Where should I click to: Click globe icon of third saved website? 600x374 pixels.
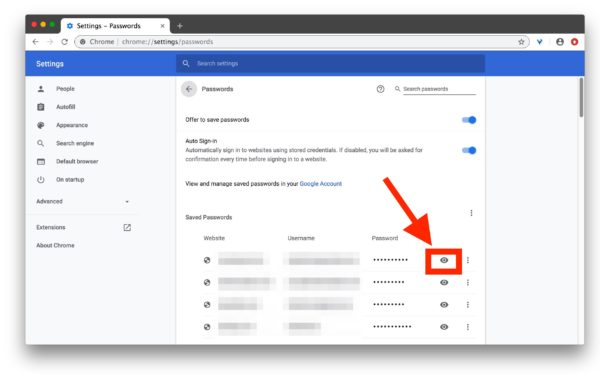(x=207, y=305)
